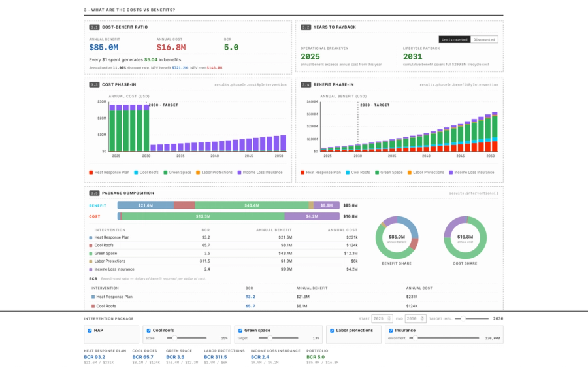The image size is (588, 368).
Task: Click the $85.0M annual benefit value
Action: (x=103, y=48)
